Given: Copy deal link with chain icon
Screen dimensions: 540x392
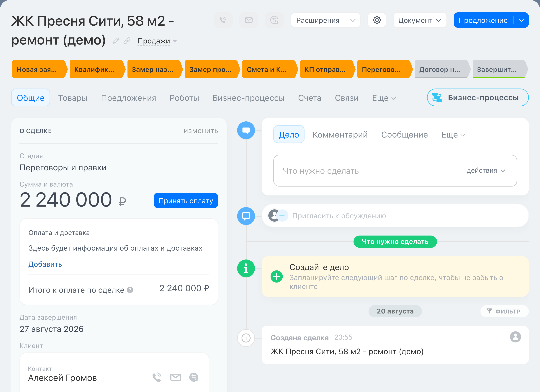Looking at the screenshot, I should pyautogui.click(x=127, y=41).
